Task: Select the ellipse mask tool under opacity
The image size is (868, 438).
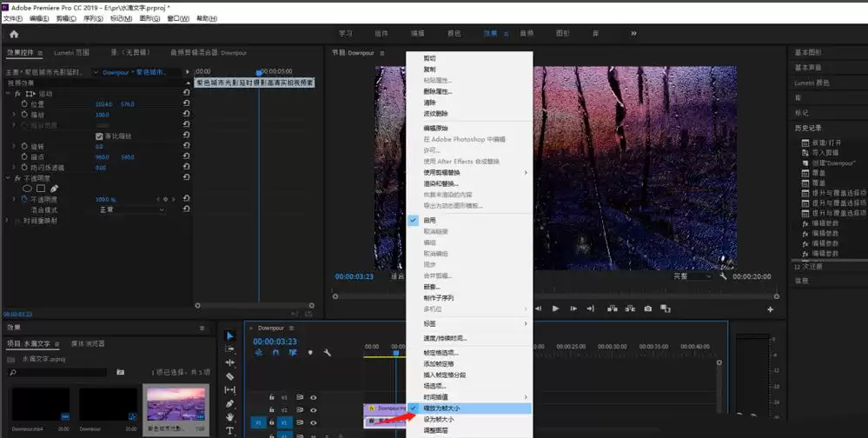Action: [27, 189]
